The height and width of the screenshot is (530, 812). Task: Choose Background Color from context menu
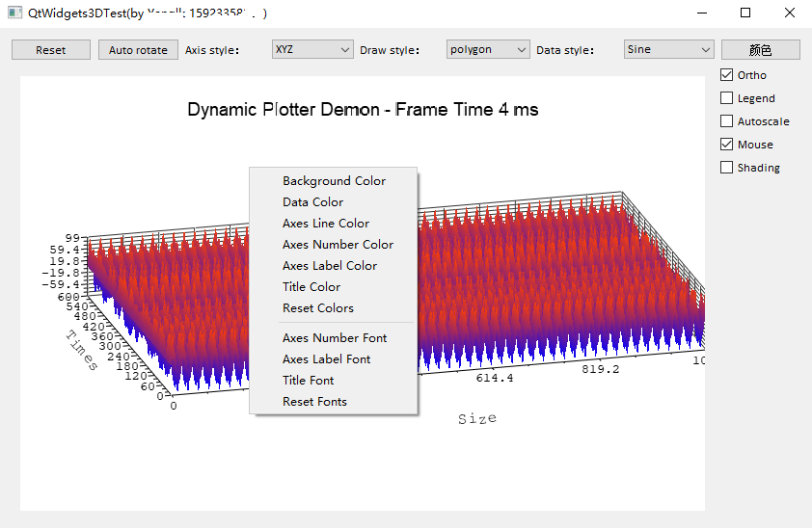pos(334,181)
